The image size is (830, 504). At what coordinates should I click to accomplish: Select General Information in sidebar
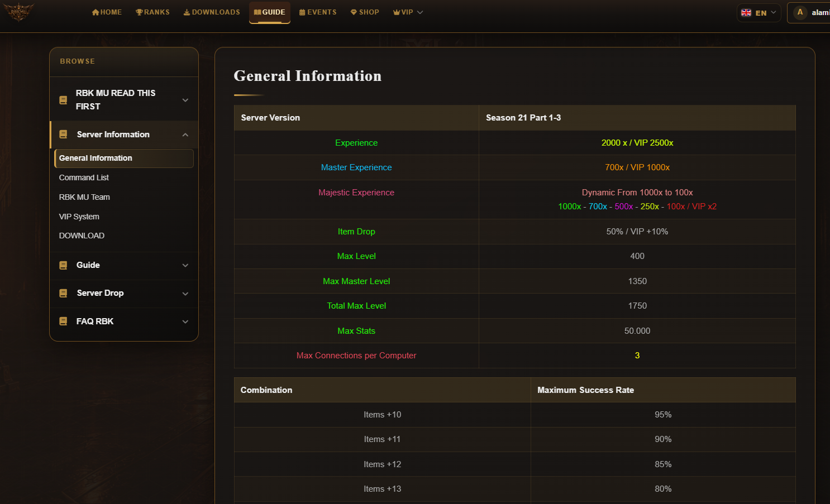pos(124,159)
